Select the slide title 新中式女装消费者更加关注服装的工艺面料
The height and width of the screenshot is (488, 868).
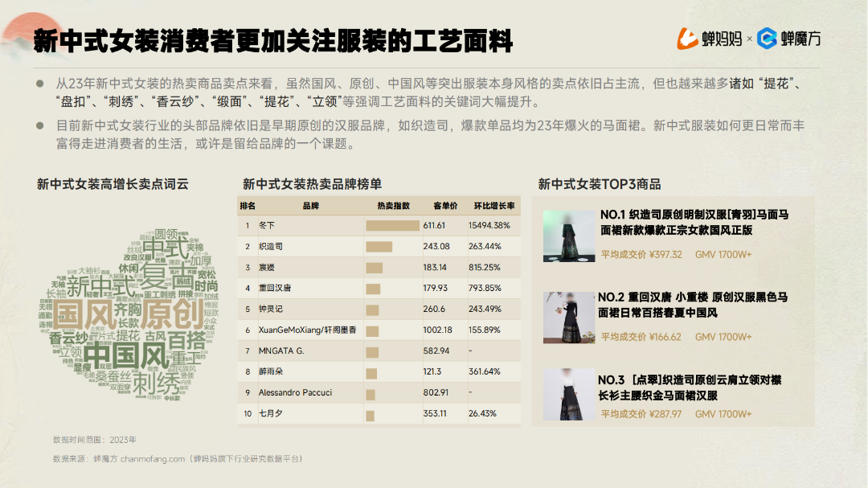[273, 41]
